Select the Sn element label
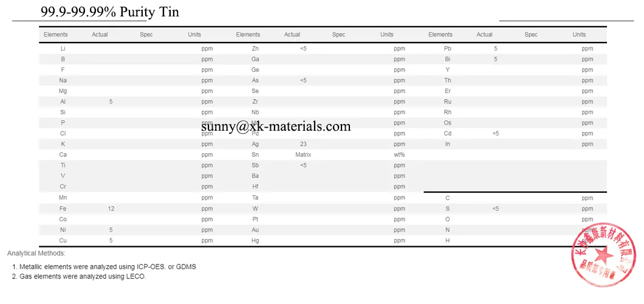Viewport: 644px width, 304px height. (x=255, y=154)
